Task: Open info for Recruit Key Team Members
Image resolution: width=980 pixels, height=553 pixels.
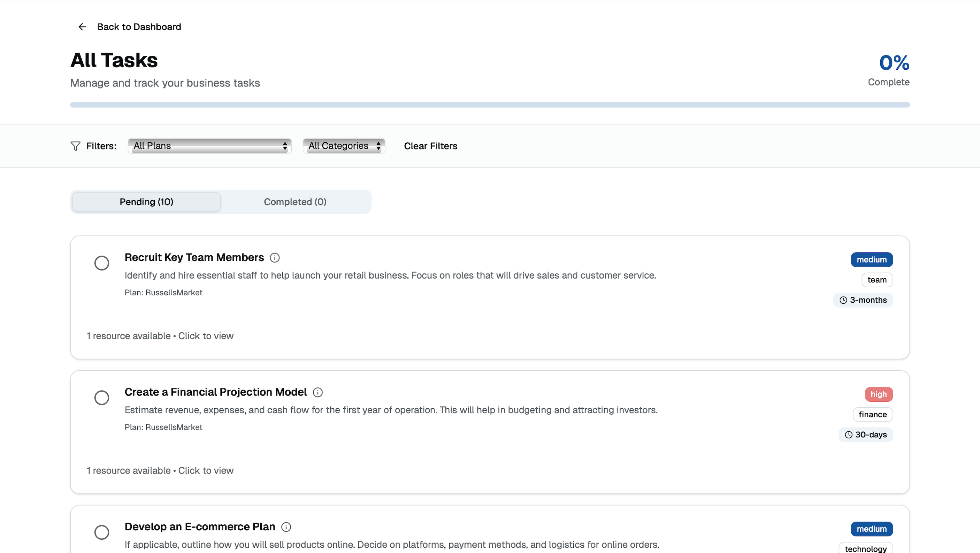Action: point(275,258)
